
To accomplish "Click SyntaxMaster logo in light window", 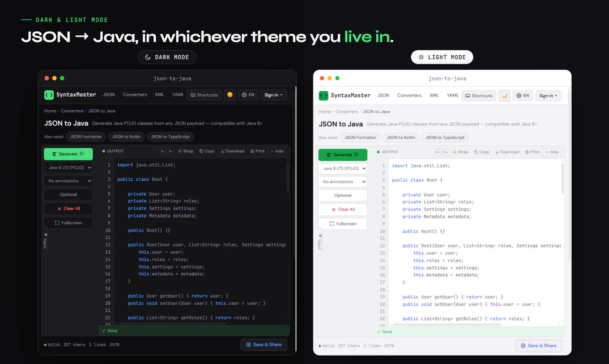I will point(344,95).
